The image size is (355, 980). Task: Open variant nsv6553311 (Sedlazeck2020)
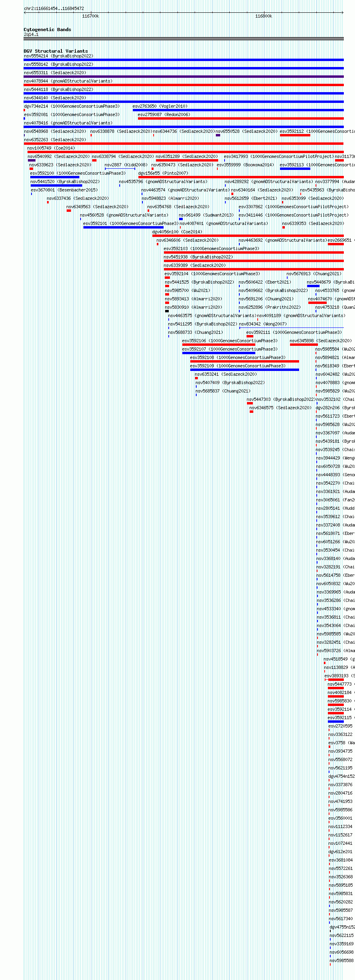point(55,73)
